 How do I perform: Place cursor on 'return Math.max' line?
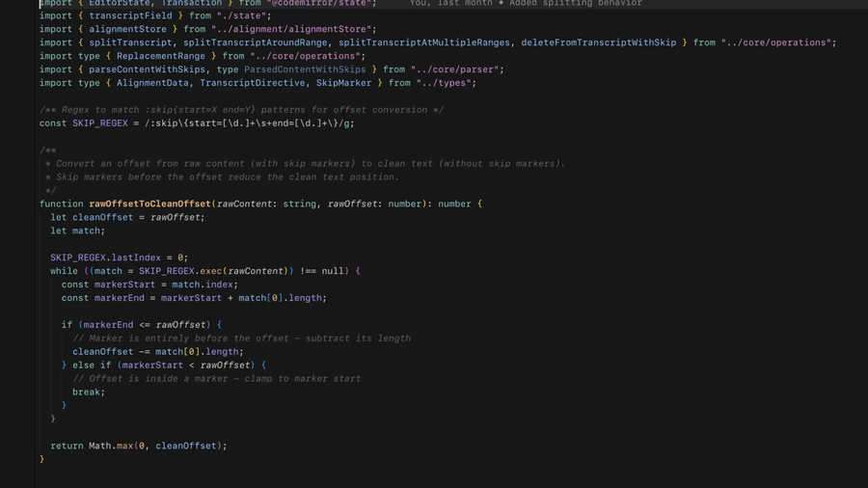[x=138, y=446]
